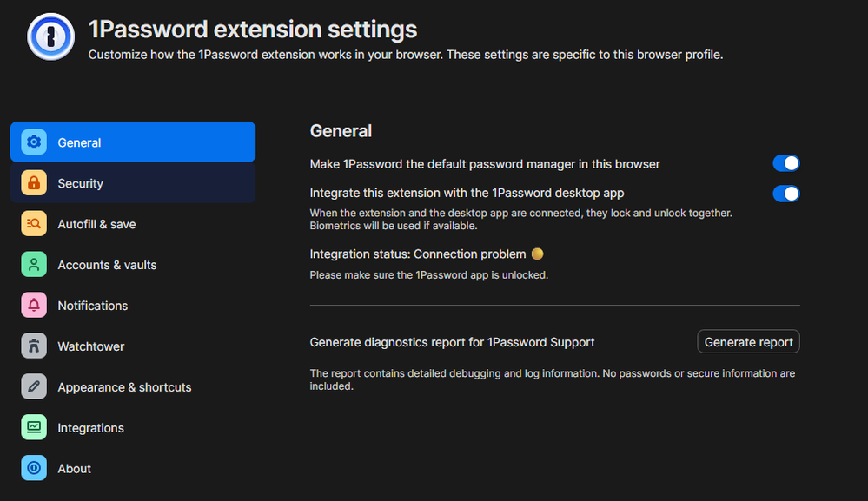Click the Security padlock icon
This screenshot has width=868, height=501.
click(34, 183)
